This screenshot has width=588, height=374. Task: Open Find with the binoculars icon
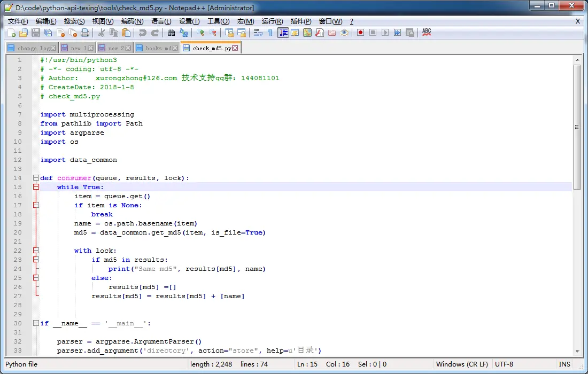[172, 33]
